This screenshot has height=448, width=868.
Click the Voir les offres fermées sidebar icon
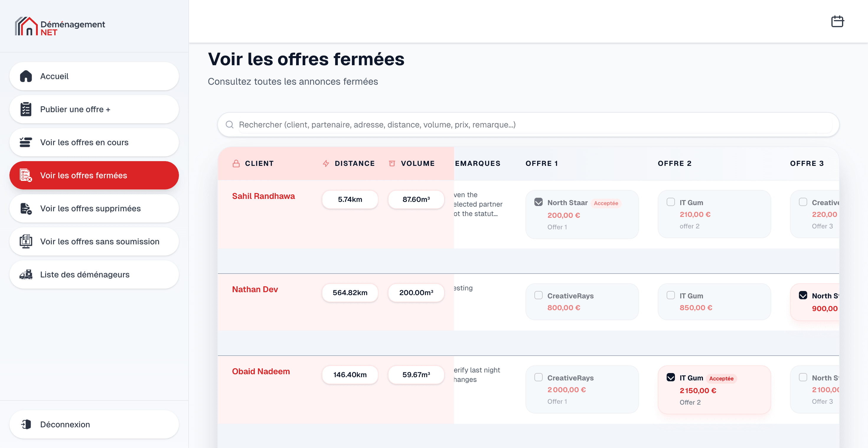point(25,175)
